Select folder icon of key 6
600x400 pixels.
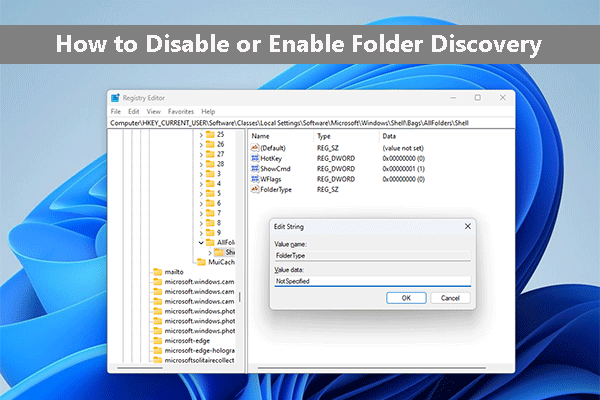pos(210,203)
